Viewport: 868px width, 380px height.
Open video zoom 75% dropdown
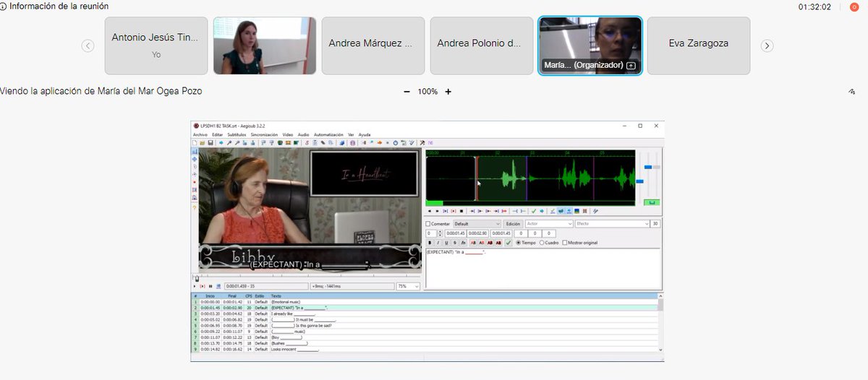[408, 286]
